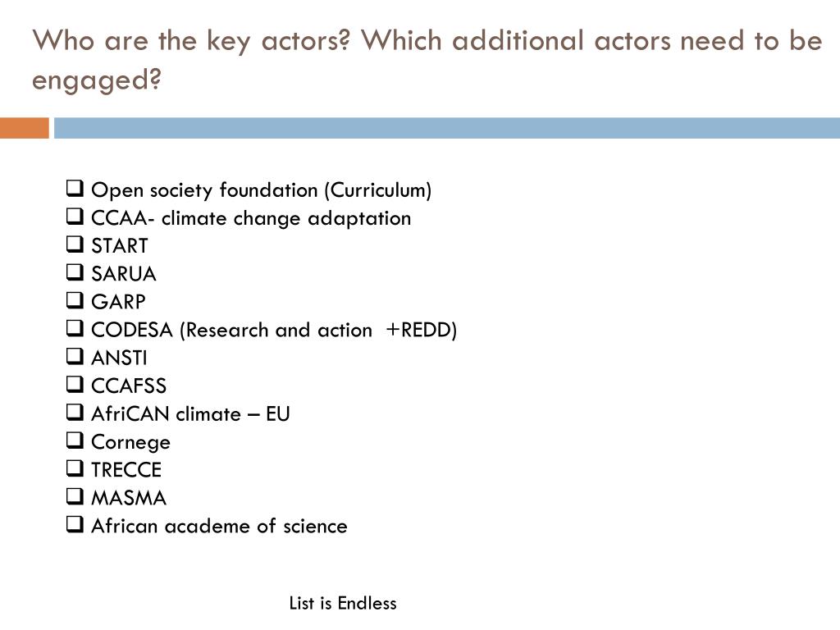
Task: Click the blue horizontal divider bar
Action: pos(447,128)
